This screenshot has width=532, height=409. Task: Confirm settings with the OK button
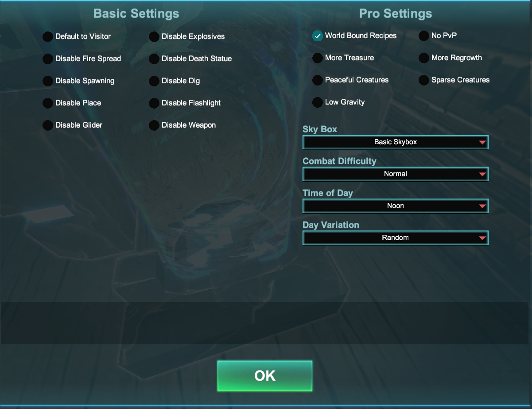pos(265,376)
